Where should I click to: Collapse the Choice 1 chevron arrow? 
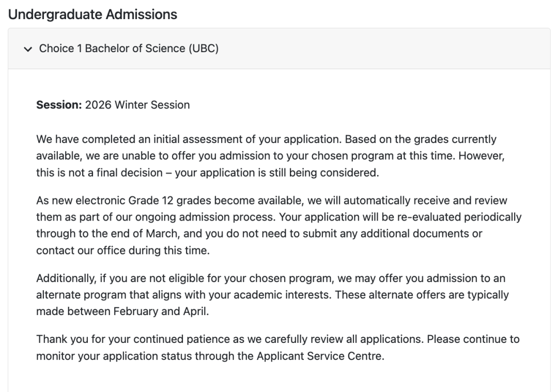27,49
